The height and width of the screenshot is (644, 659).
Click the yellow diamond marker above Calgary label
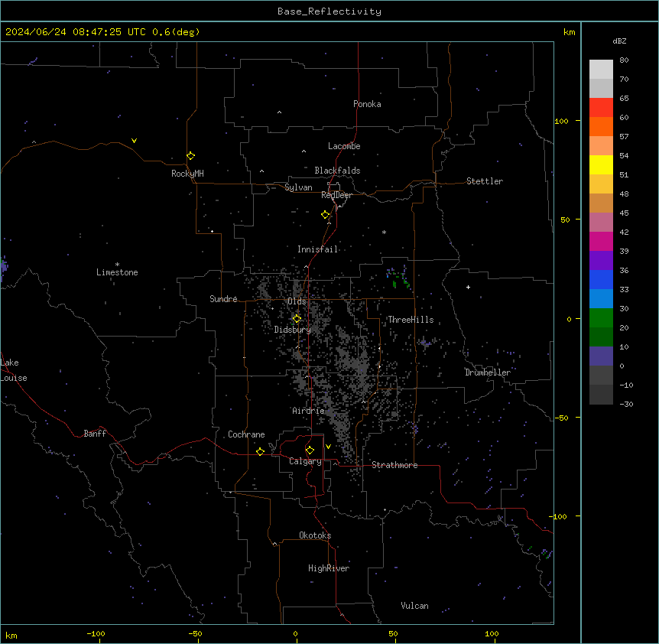pos(310,450)
